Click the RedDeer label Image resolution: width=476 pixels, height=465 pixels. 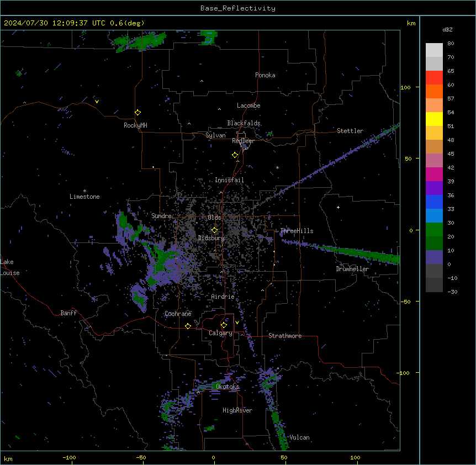[244, 141]
